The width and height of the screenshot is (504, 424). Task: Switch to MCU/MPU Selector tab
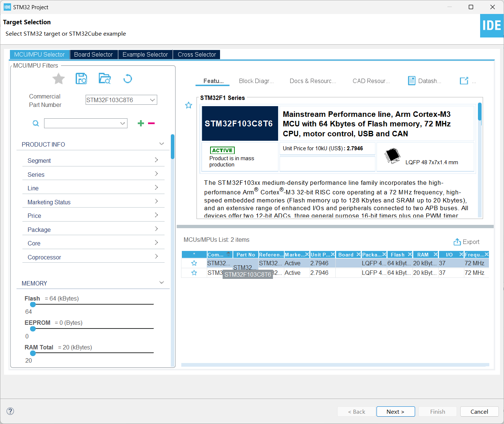[39, 54]
